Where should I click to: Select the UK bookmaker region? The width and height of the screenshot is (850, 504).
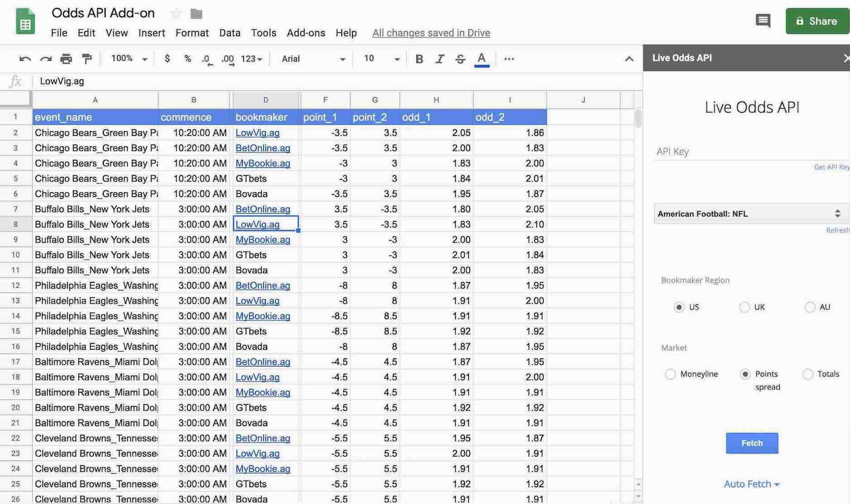(x=744, y=307)
